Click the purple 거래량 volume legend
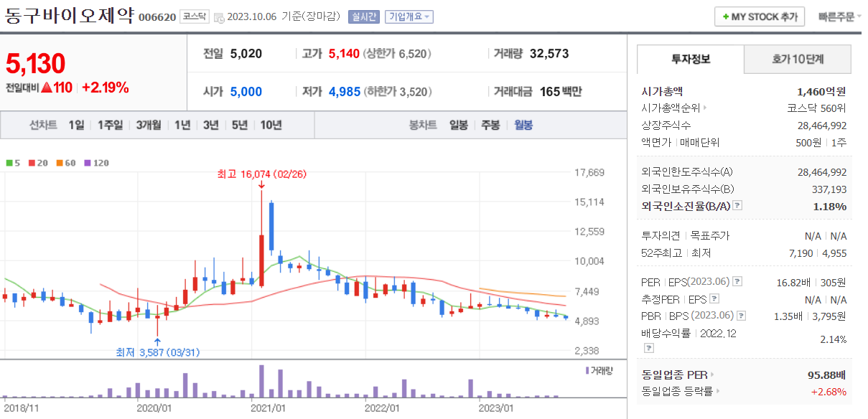This screenshot has width=868, height=419. (x=599, y=371)
